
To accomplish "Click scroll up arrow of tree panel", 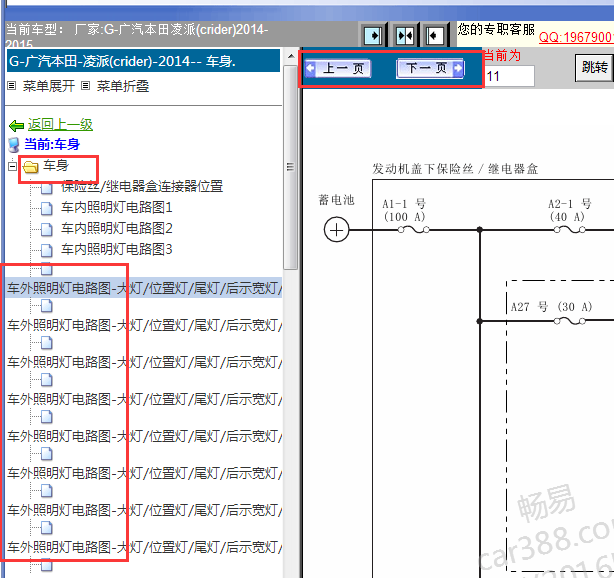I will pyautogui.click(x=291, y=57).
